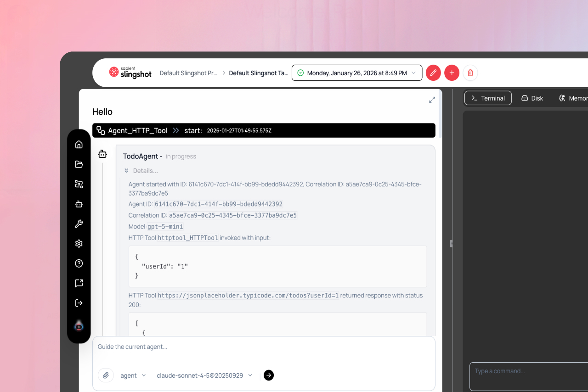Open the help question mark icon
Image resolution: width=588 pixels, height=392 pixels.
(79, 263)
